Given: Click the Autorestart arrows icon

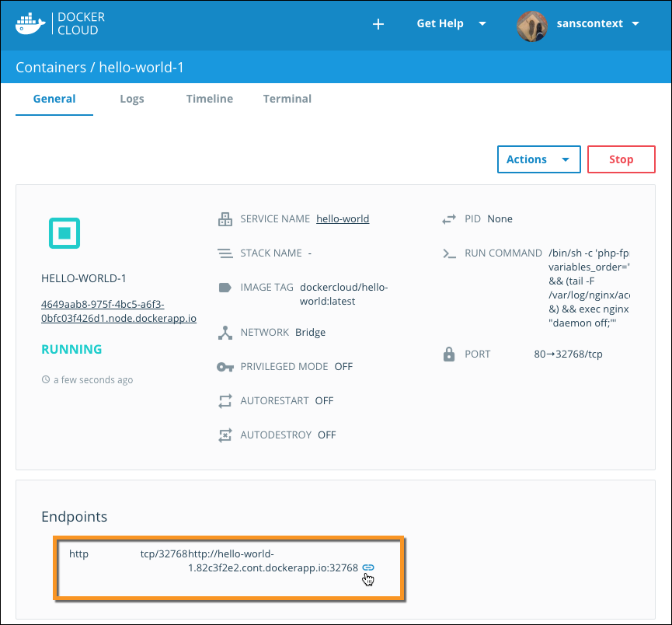Looking at the screenshot, I should (225, 401).
